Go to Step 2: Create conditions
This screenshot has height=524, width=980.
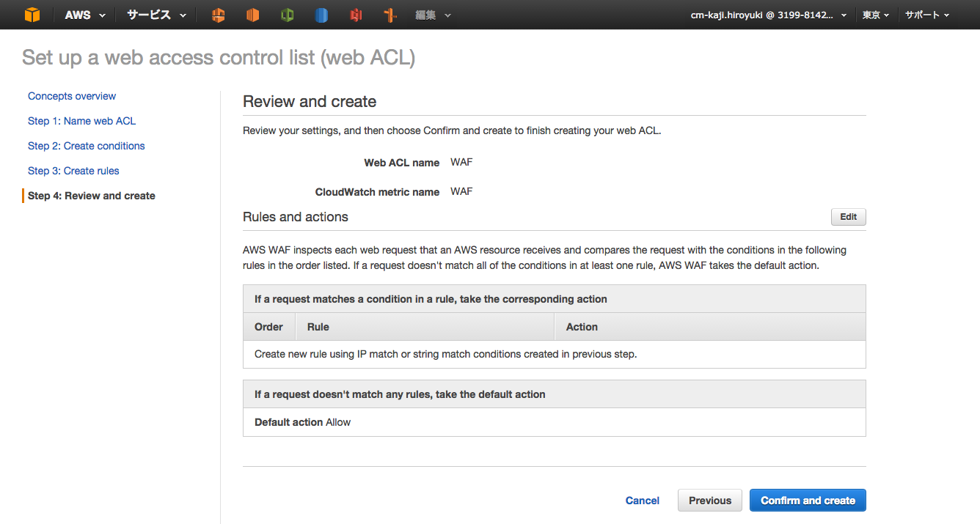pyautogui.click(x=87, y=146)
